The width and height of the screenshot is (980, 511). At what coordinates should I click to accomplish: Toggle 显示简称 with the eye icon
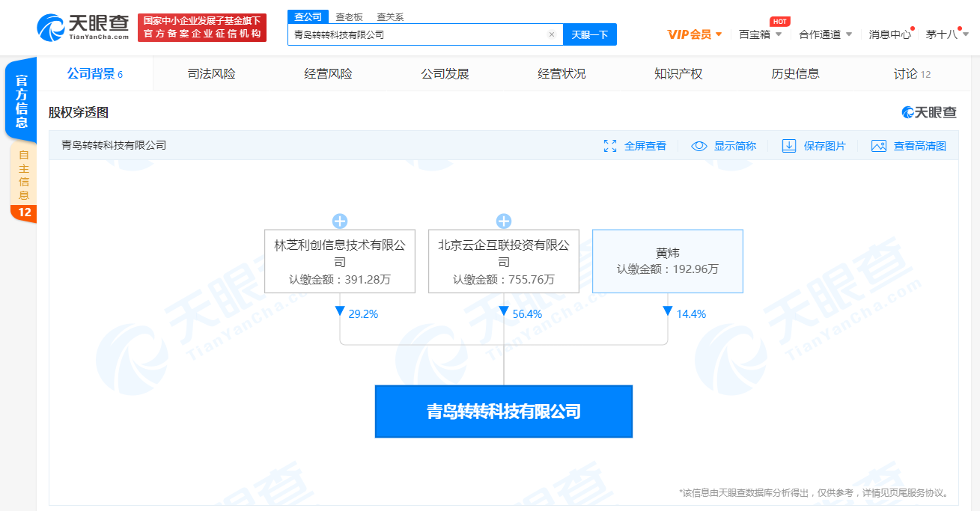699,146
